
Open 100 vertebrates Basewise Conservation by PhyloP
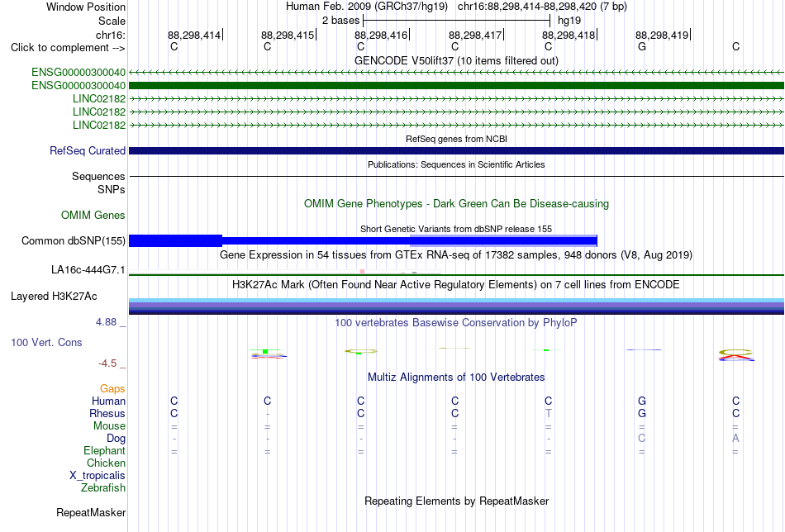456,322
